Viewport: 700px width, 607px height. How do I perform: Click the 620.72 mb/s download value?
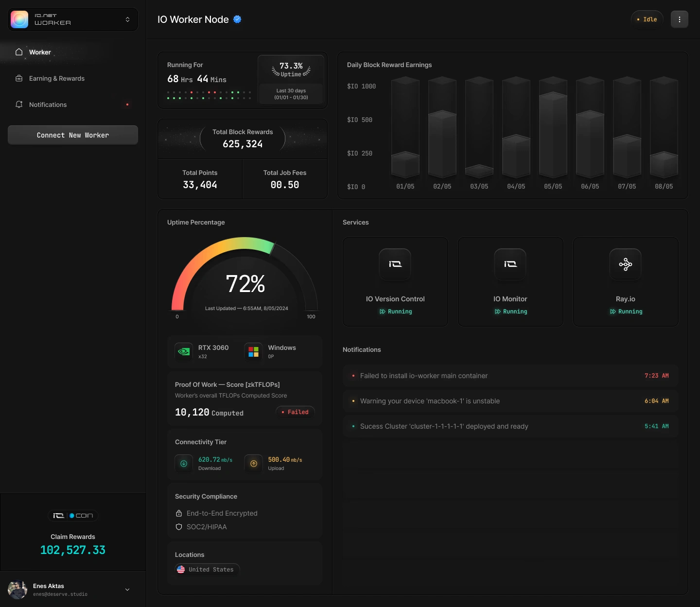click(x=215, y=460)
